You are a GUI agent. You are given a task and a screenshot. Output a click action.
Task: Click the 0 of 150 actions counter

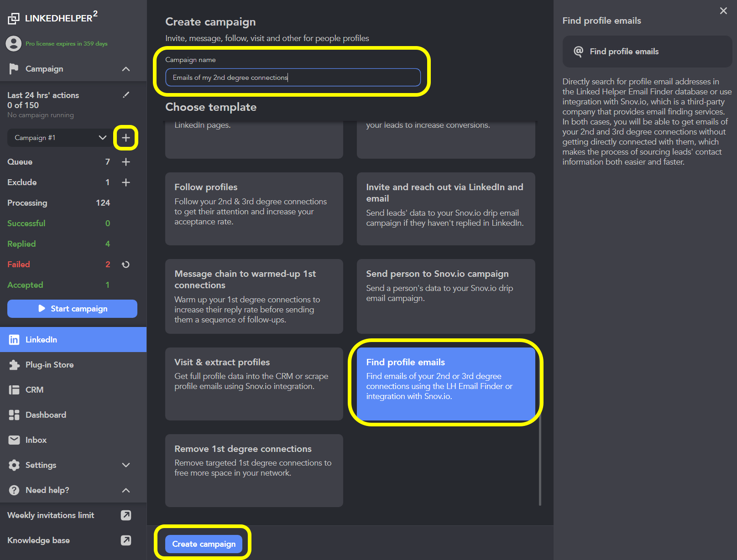(23, 105)
